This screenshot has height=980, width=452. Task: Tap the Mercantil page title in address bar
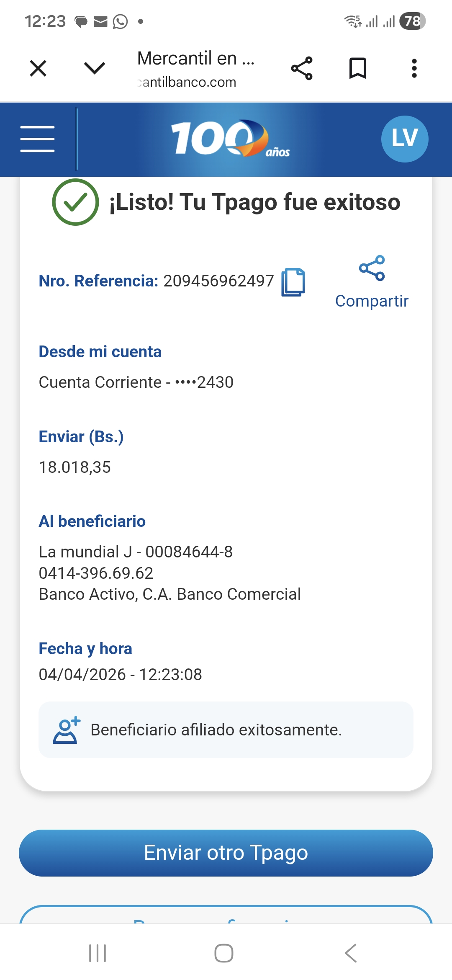pyautogui.click(x=195, y=59)
